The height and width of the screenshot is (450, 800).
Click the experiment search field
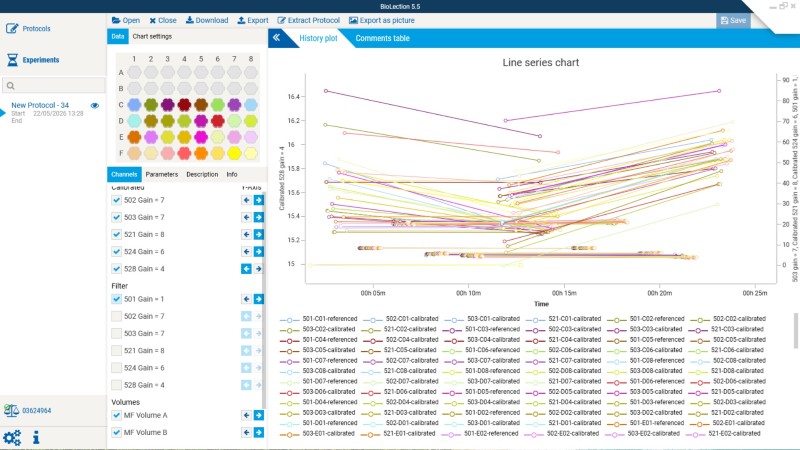point(54,86)
